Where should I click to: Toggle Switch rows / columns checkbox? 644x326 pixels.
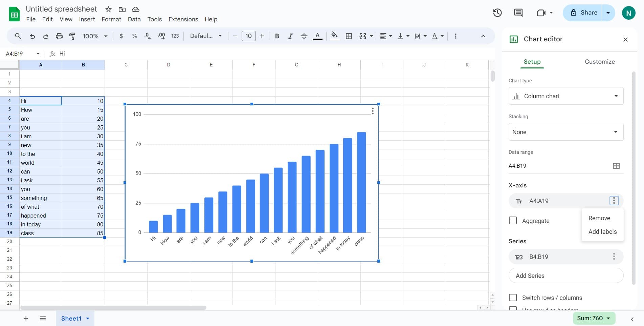513,298
